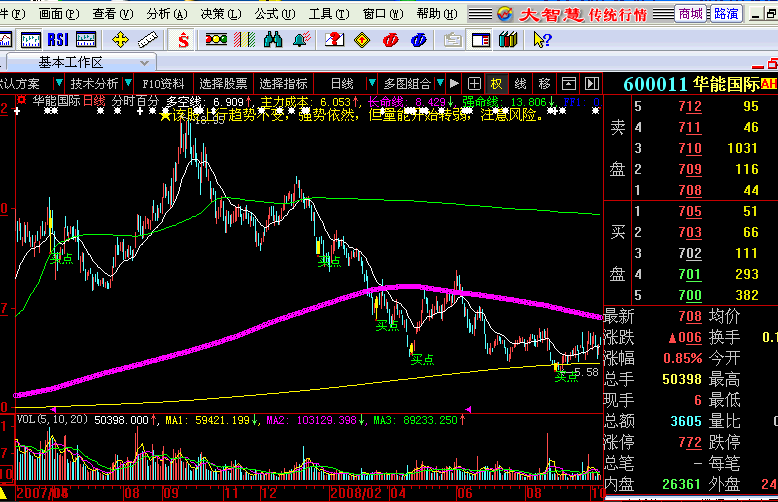Click the grayed-out paste clipboard icon
This screenshot has height=502, width=778.
point(452,40)
